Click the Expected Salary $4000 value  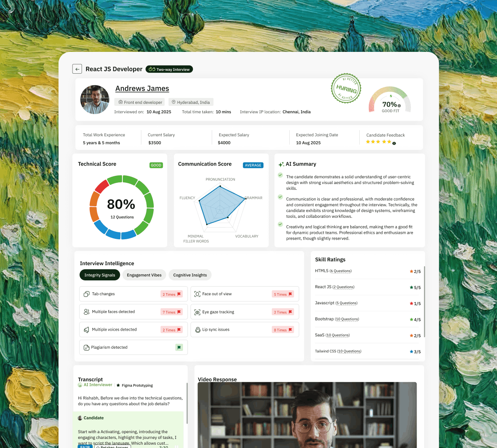coord(224,143)
